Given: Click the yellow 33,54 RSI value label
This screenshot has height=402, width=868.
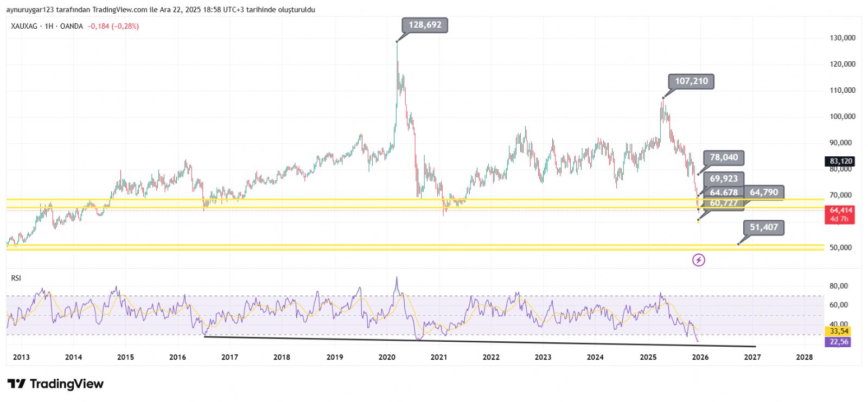Looking at the screenshot, I should click(x=839, y=331).
